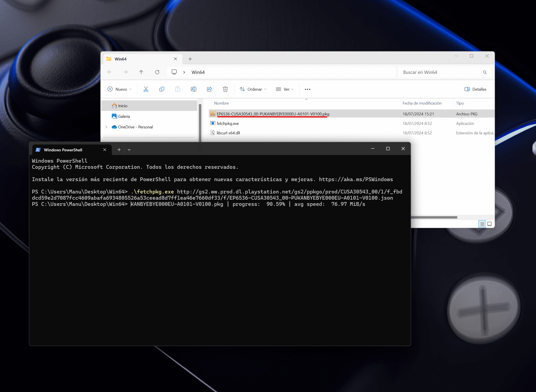
Task: Open the Nuevo dropdown
Action: tap(119, 89)
